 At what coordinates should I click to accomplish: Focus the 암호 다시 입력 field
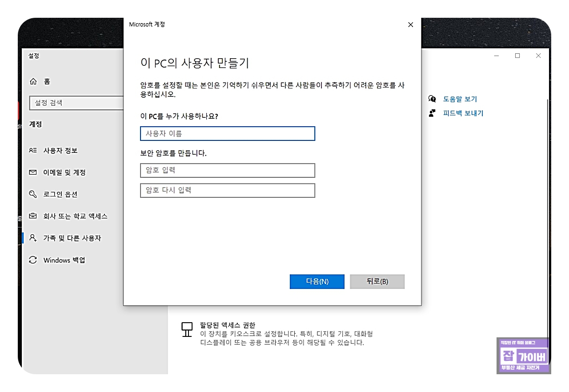228,190
